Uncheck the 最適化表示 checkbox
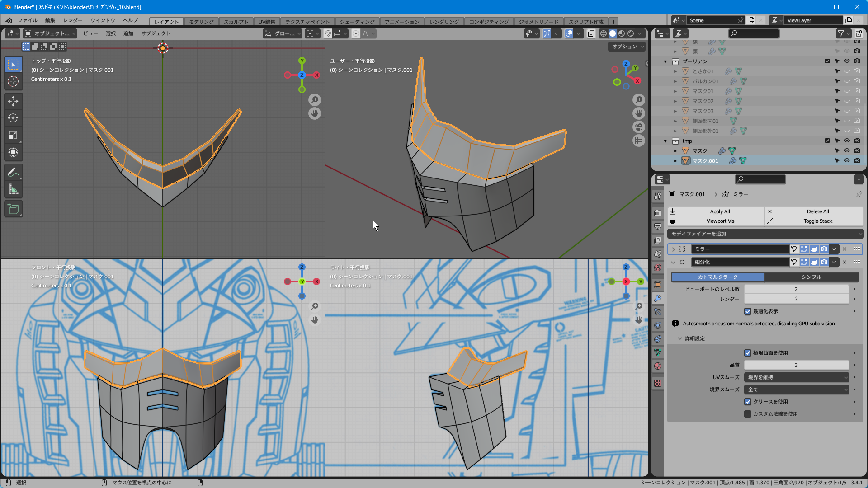Image resolution: width=868 pixels, height=488 pixels. [748, 311]
